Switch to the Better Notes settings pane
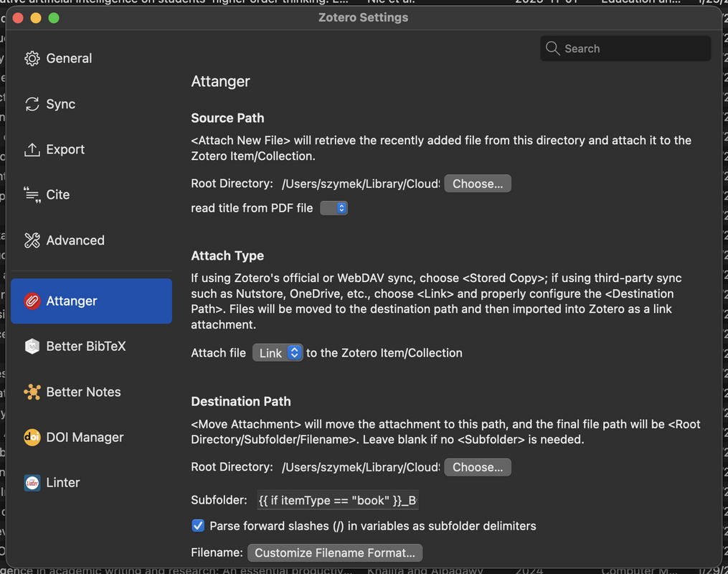Screen dimensions: 728x574 pyautogui.click(x=82, y=392)
